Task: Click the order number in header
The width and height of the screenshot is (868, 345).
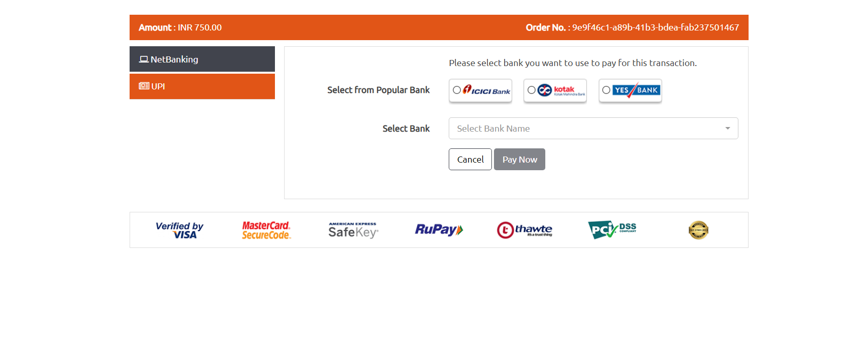Action: [656, 27]
